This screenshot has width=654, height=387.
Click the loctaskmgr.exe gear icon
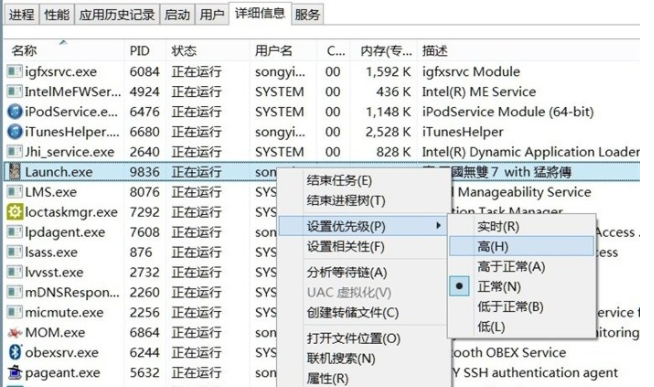click(15, 212)
